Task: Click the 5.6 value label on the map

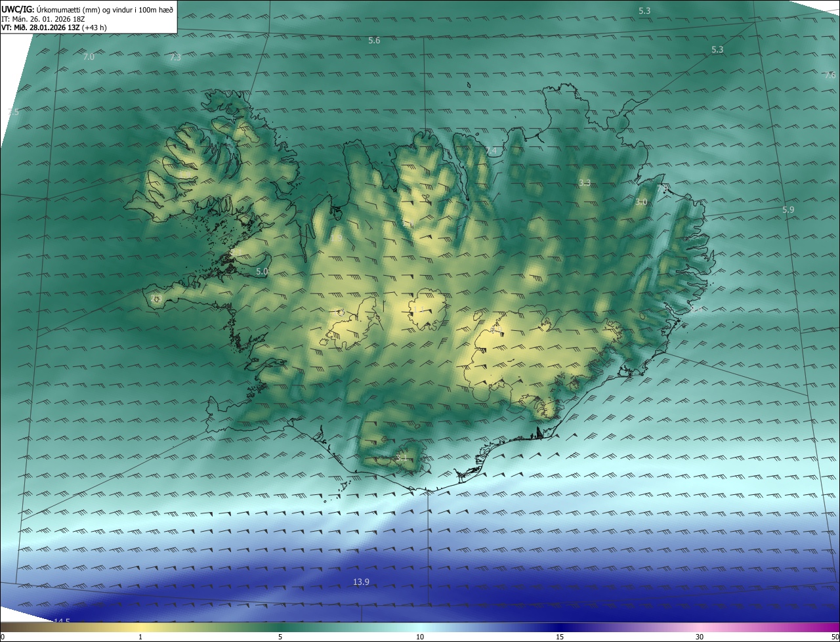Action: 374,41
